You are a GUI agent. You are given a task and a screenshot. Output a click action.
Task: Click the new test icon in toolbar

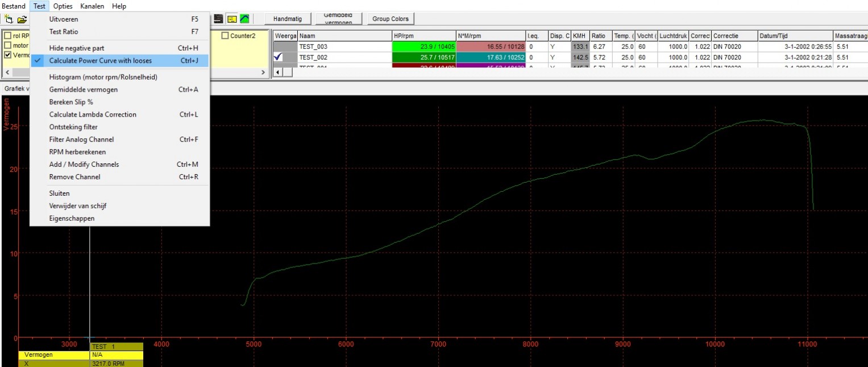(8, 19)
